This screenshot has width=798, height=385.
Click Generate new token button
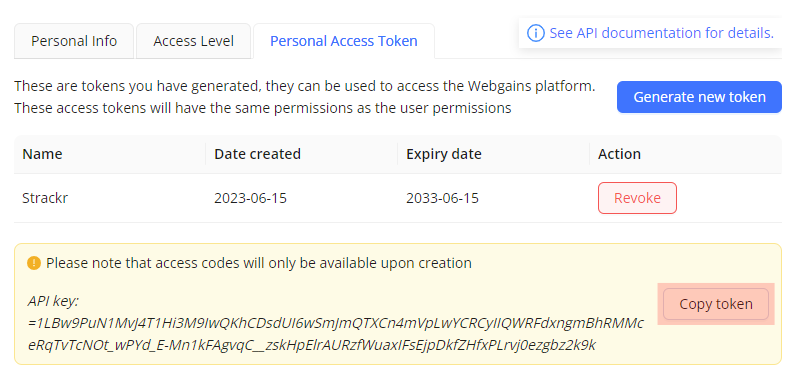pyautogui.click(x=699, y=97)
